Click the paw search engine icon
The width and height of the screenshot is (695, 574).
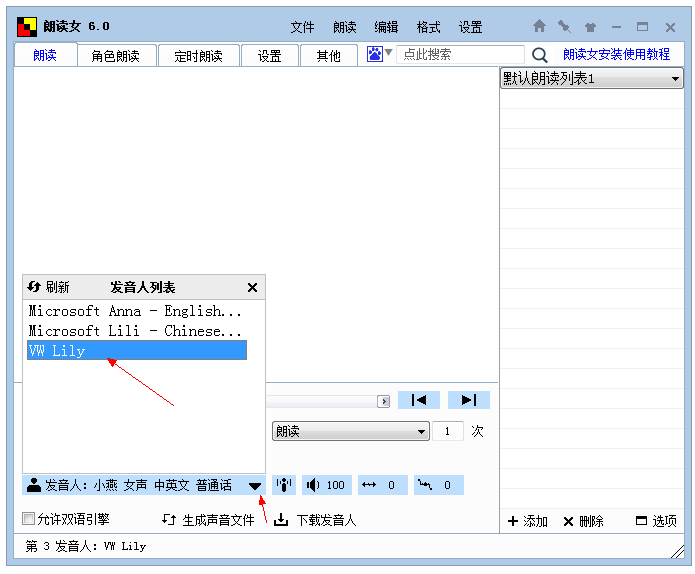[375, 55]
